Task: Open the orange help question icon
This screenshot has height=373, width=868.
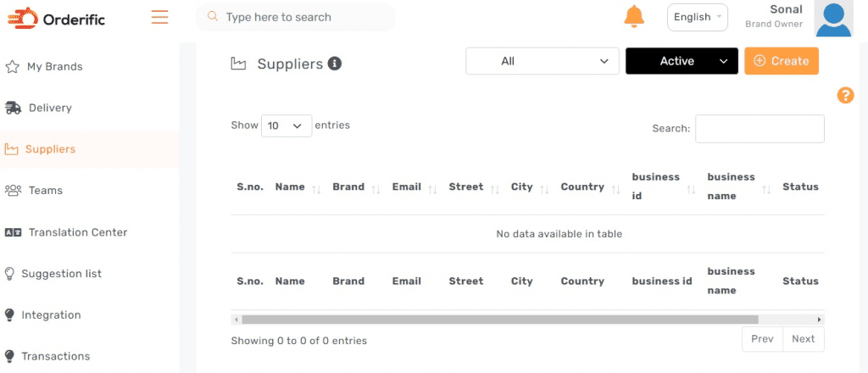Action: click(x=845, y=95)
